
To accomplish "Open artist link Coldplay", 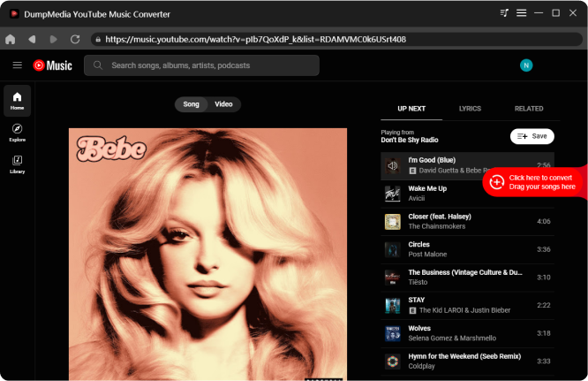I will point(421,366).
